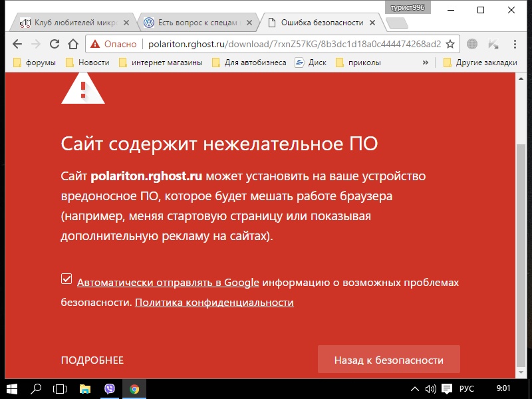532x399 pixels.
Task: Show hidden system tray icons
Action: point(415,388)
